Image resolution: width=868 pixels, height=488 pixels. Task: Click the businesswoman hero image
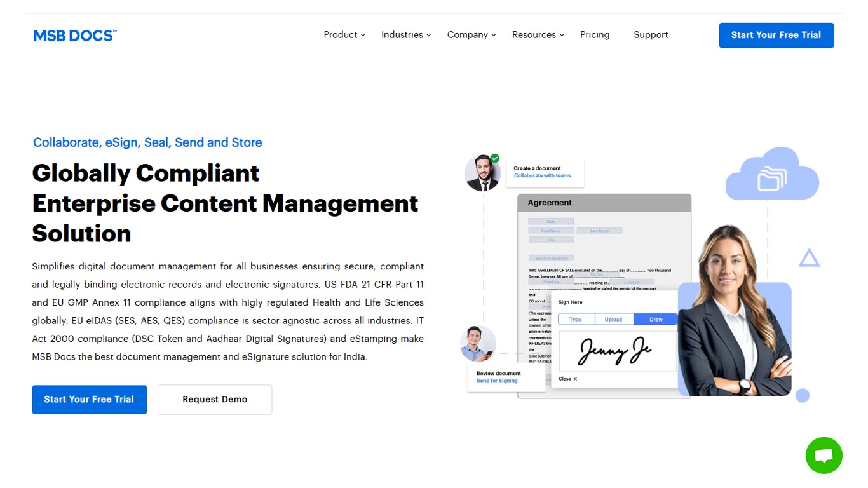coord(735,310)
